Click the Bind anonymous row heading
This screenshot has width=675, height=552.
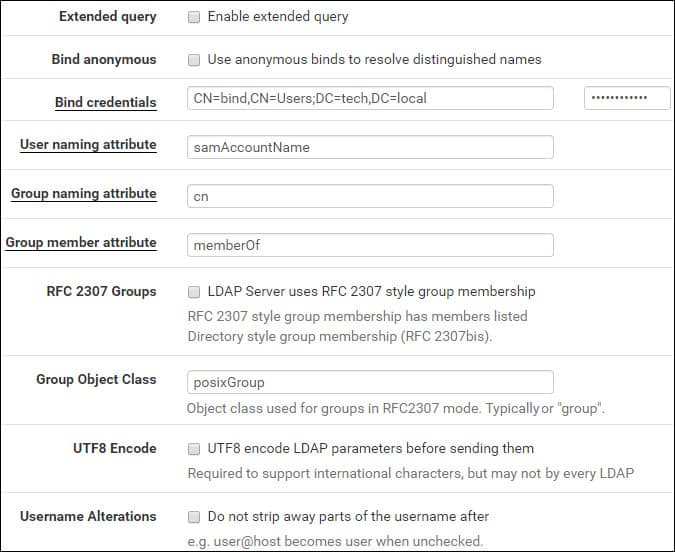click(x=104, y=60)
